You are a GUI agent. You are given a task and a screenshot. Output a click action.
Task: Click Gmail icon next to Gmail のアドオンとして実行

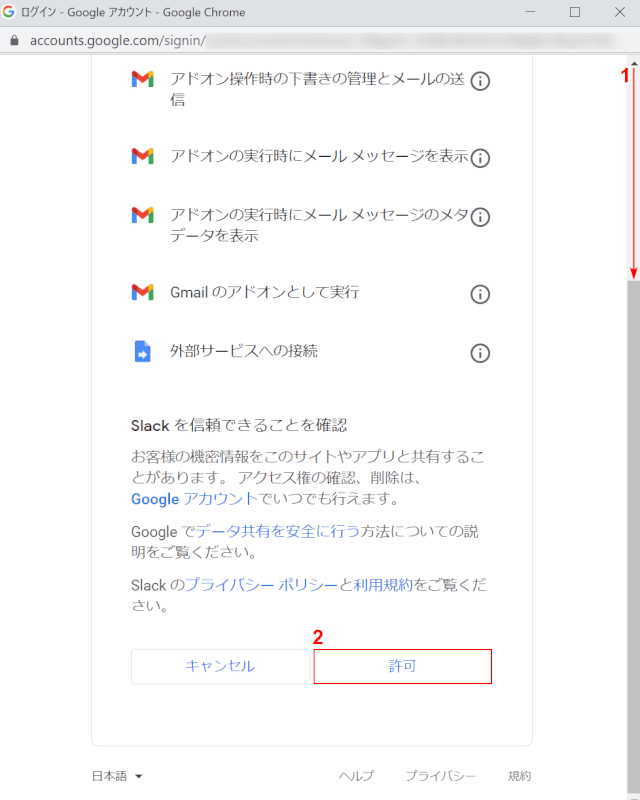(x=142, y=292)
